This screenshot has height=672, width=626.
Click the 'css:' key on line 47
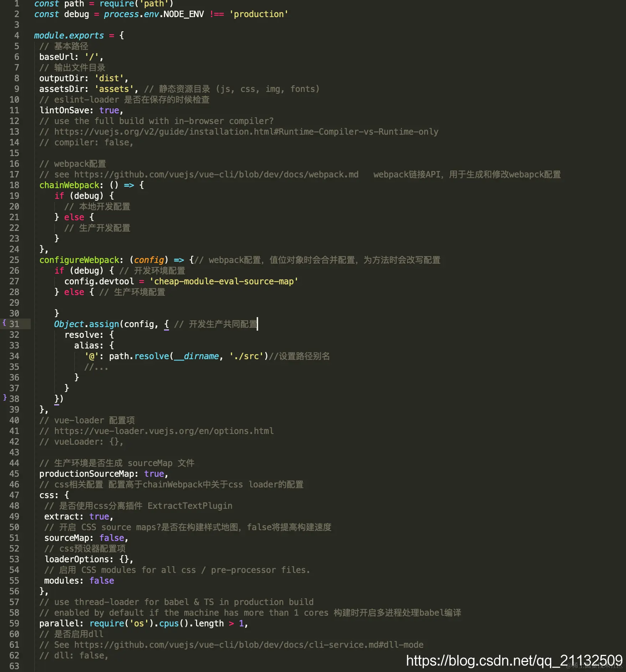(x=49, y=495)
